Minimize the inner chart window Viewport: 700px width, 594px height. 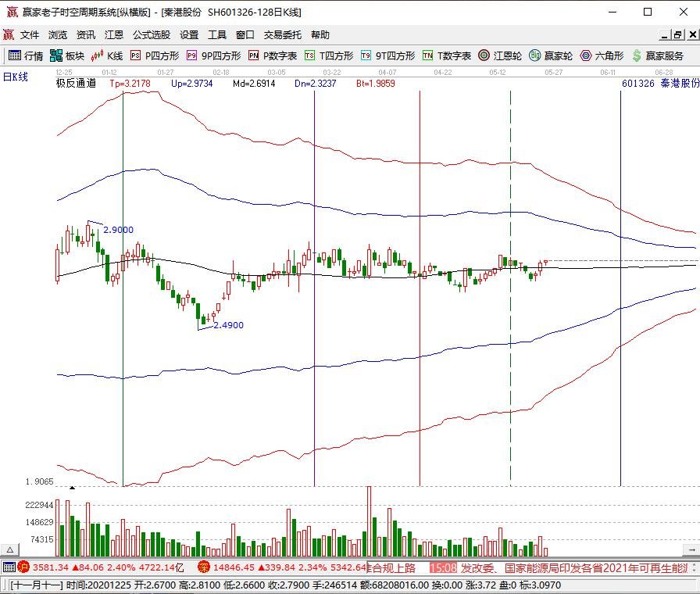point(665,35)
